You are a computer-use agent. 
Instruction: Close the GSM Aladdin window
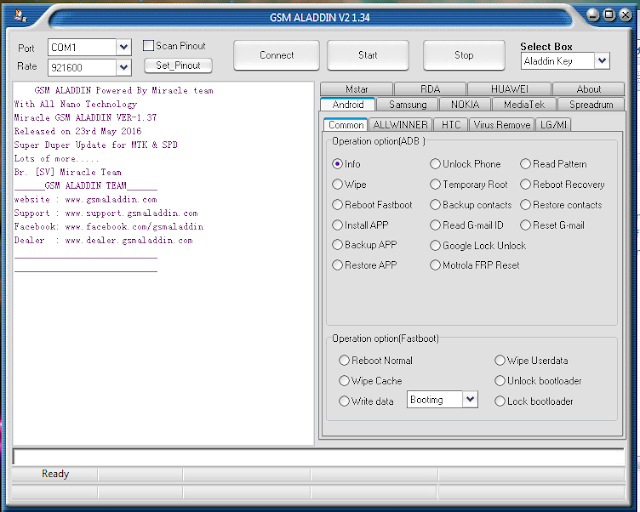tap(625, 15)
